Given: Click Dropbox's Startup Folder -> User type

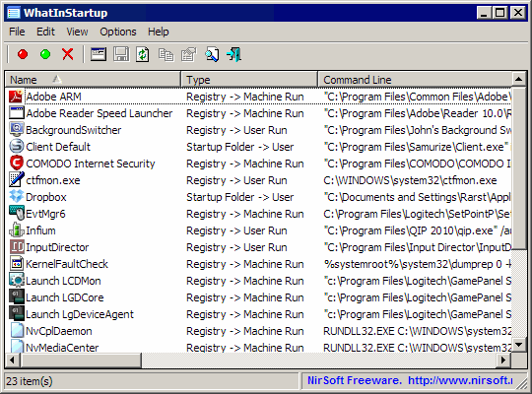Looking at the screenshot, I should coord(239,197).
